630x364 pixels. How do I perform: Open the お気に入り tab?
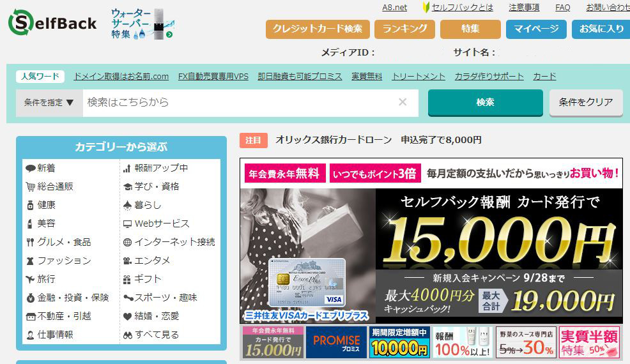601,29
